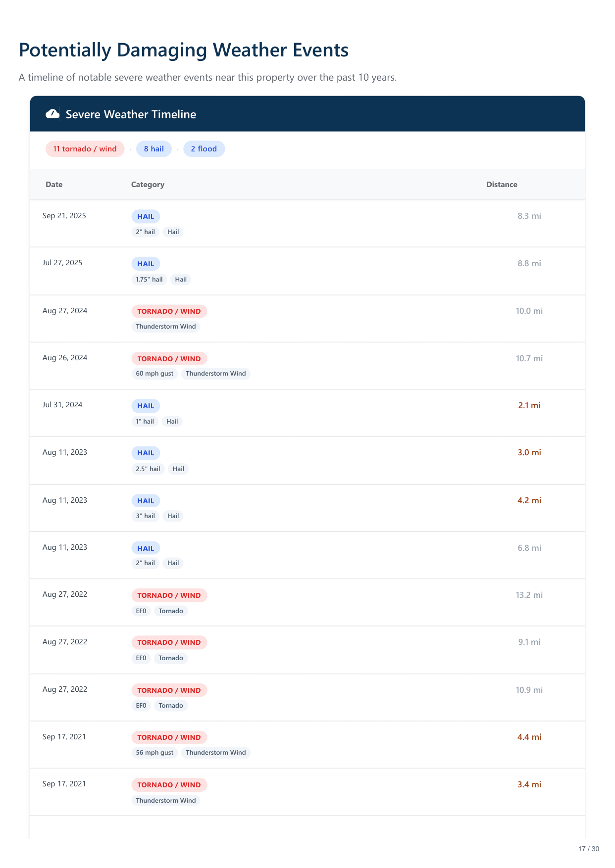Click the "1.75" hail" tag on Jul 27, 2025

149,280
